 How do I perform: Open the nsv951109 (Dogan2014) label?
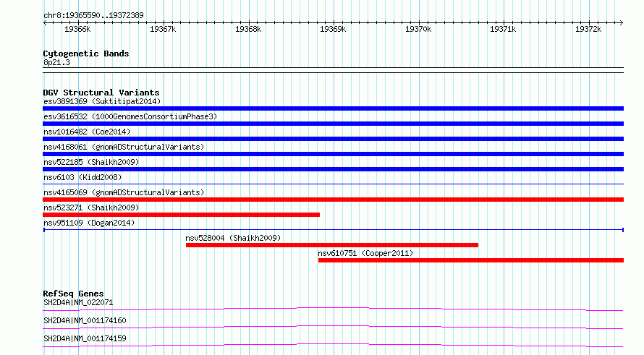click(89, 223)
